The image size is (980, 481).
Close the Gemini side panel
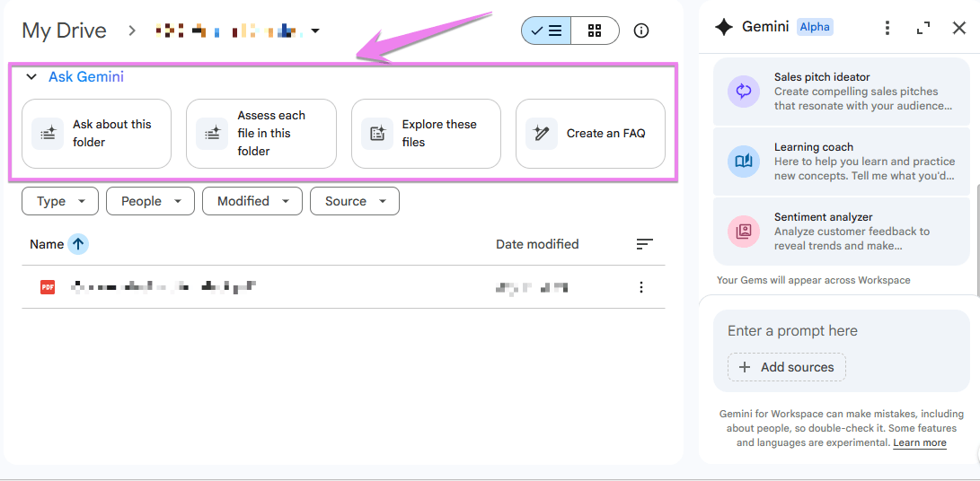point(959,28)
